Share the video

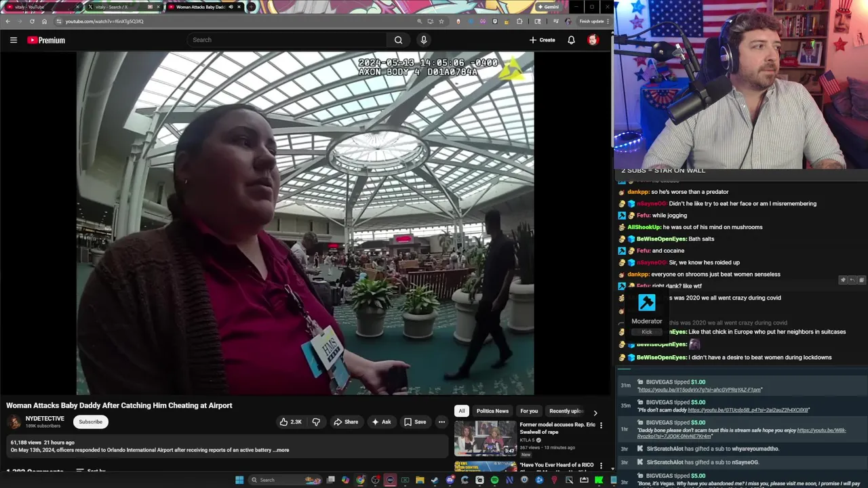(346, 422)
